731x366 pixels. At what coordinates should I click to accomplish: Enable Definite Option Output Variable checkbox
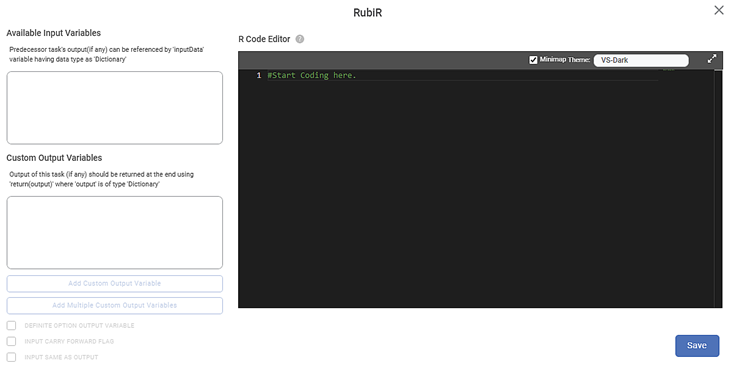coord(12,325)
